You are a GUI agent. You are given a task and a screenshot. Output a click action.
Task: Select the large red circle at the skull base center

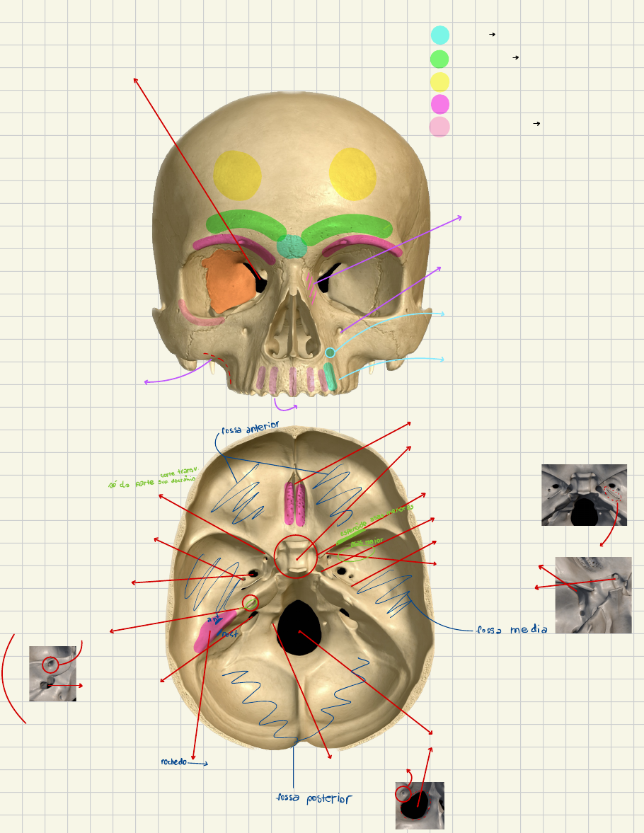tap(297, 556)
